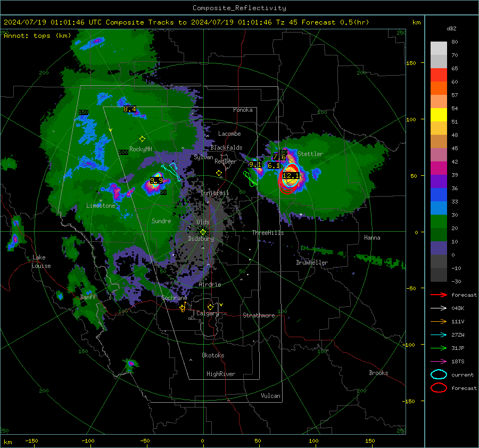This screenshot has height=448, width=479.
Task: Click the ThreeHills town label
Action: pos(268,233)
